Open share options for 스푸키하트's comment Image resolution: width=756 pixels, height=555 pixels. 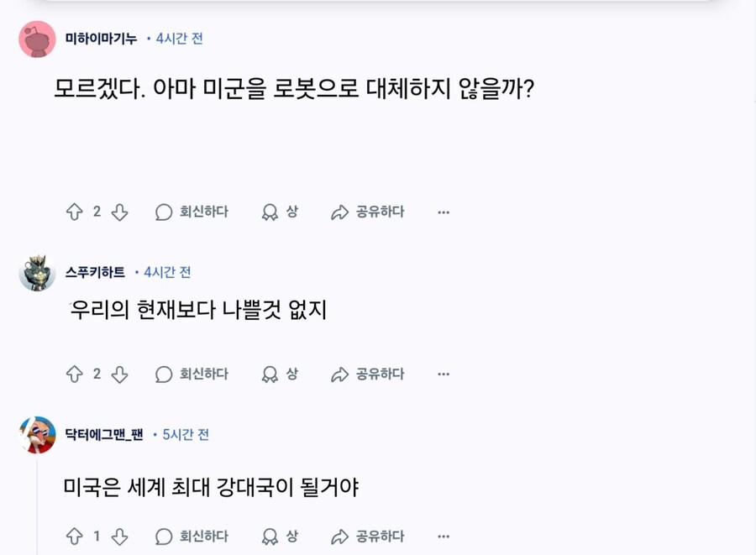click(x=368, y=374)
